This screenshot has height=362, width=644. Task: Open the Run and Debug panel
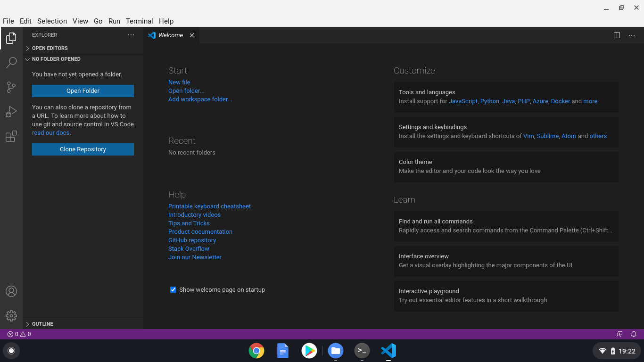(11, 112)
